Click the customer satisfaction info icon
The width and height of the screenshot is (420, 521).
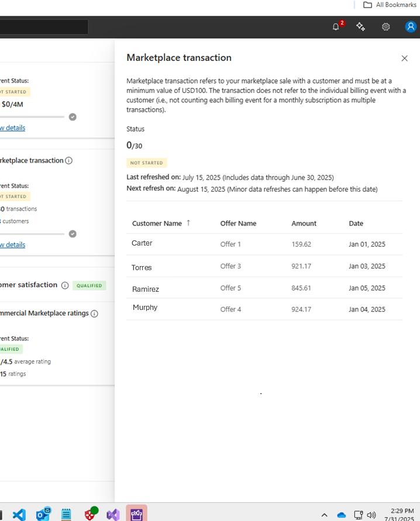65,285
